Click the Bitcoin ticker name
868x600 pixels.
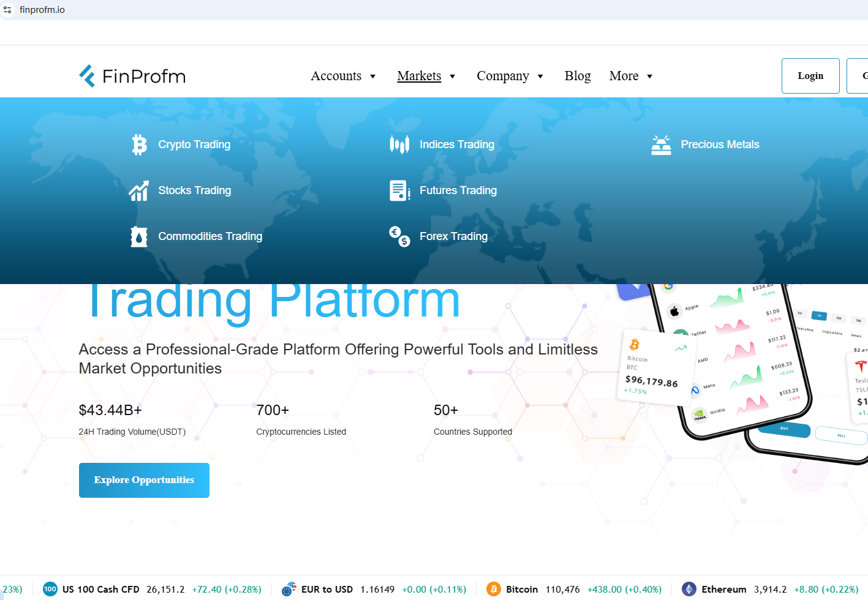coord(522,590)
